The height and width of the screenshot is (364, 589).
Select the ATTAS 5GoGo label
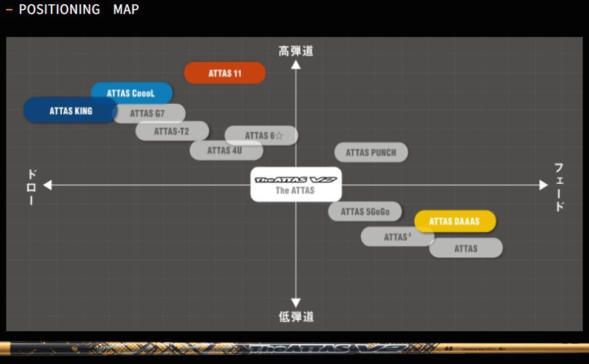click(x=365, y=212)
